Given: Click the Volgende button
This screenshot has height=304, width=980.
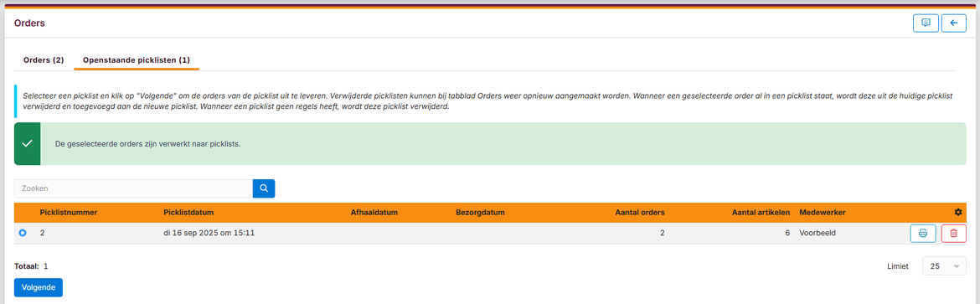Looking at the screenshot, I should [x=39, y=288].
